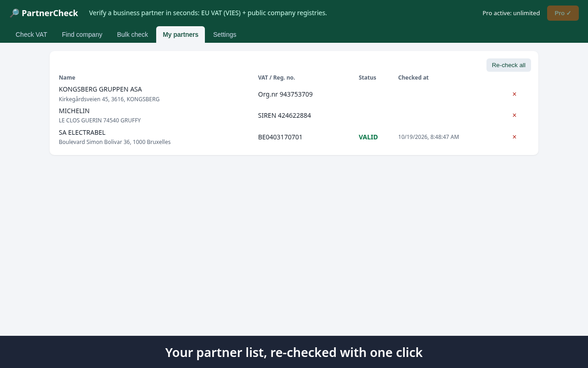
Task: Select the My partners tab
Action: [181, 34]
